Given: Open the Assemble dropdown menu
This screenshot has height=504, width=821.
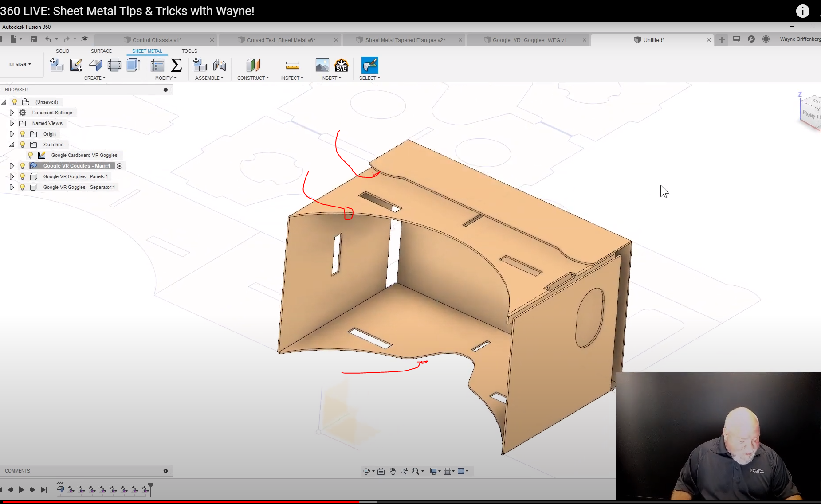Looking at the screenshot, I should click(x=209, y=78).
